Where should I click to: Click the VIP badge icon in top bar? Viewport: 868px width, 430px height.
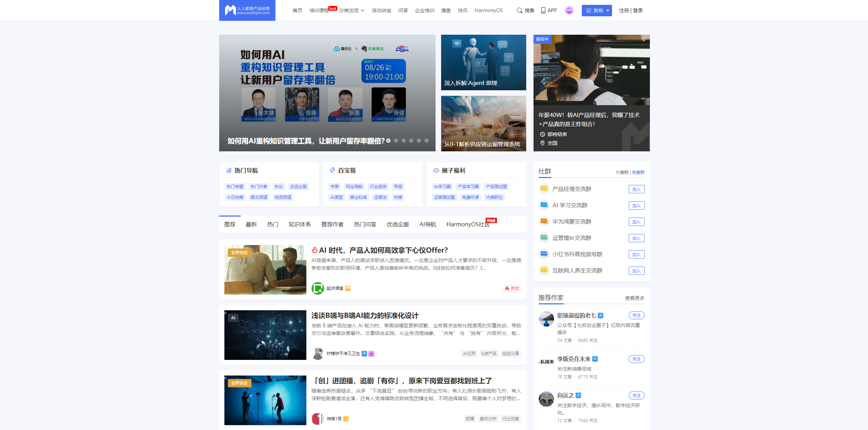pyautogui.click(x=569, y=10)
